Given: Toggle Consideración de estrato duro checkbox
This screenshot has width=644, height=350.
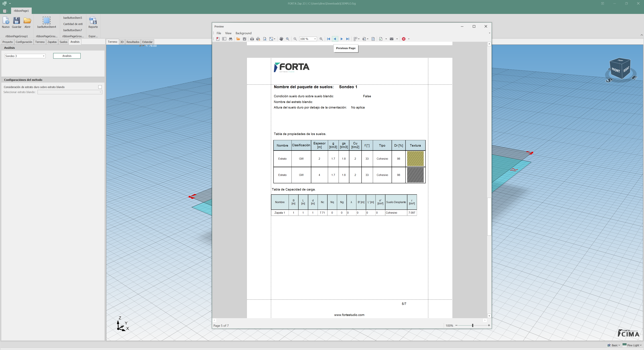Looking at the screenshot, I should (x=100, y=87).
